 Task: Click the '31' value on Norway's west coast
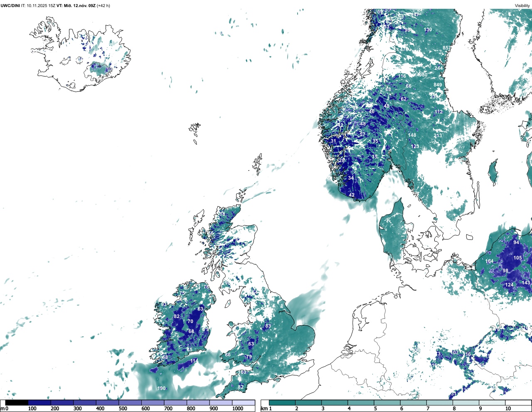click(x=333, y=141)
